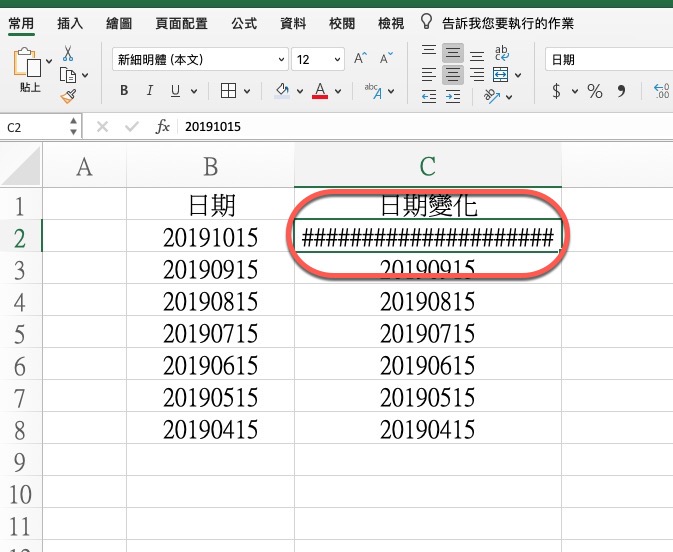Click the lightbulb Tell Me icon
The image size is (673, 552).
tap(426, 21)
